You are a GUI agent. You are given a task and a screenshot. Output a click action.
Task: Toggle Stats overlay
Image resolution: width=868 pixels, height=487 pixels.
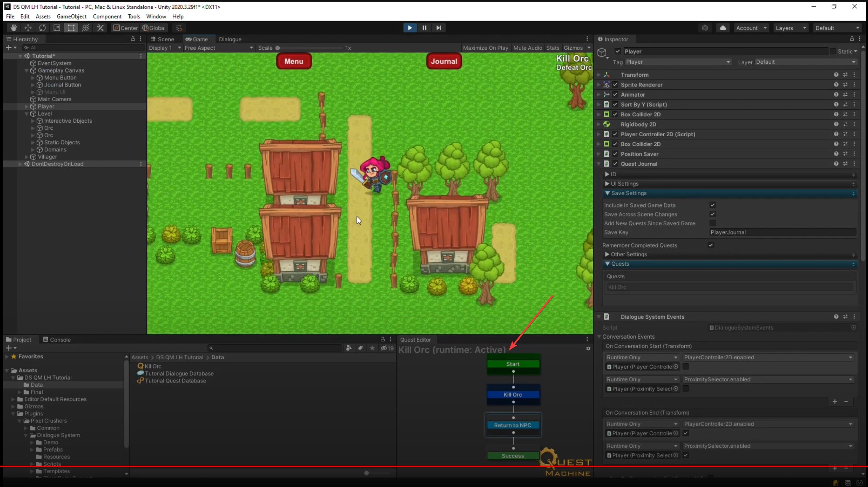tap(552, 48)
